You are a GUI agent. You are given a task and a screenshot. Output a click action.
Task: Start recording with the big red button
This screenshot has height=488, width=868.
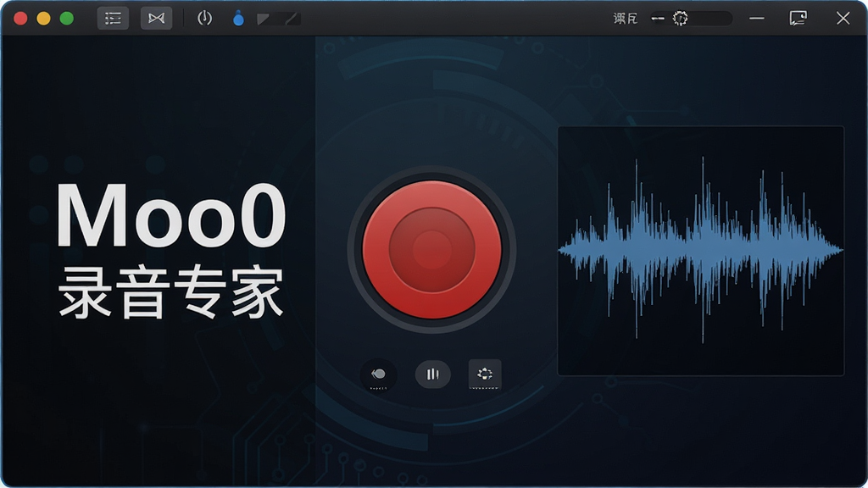pyautogui.click(x=431, y=250)
